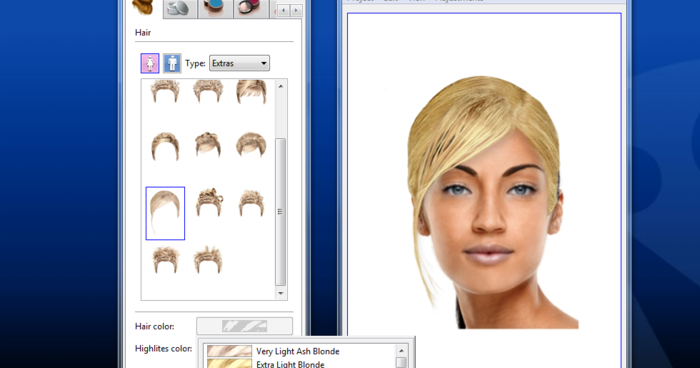Choose the curly updo with side ringlet
The width and height of the screenshot is (700, 368).
209,202
